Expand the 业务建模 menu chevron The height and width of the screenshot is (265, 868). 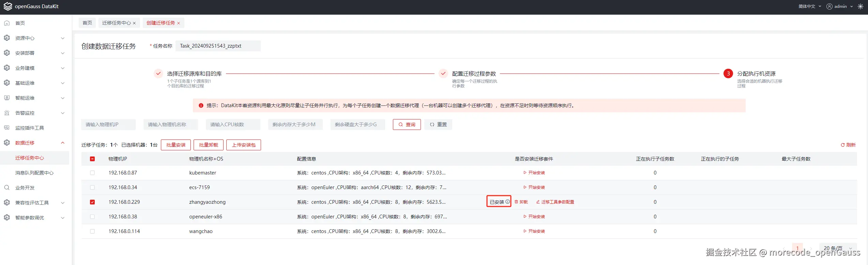pos(63,68)
